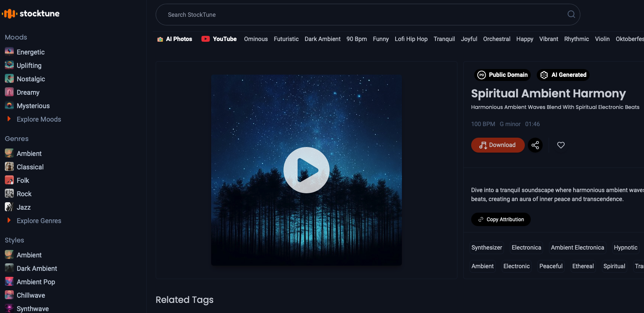
Task: Open AI Photos in top bar
Action: [175, 39]
